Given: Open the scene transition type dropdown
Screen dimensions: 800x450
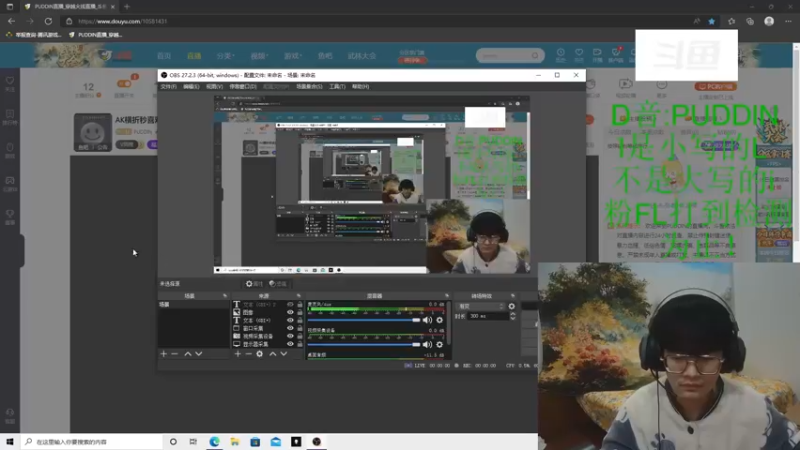Looking at the screenshot, I should 482,306.
